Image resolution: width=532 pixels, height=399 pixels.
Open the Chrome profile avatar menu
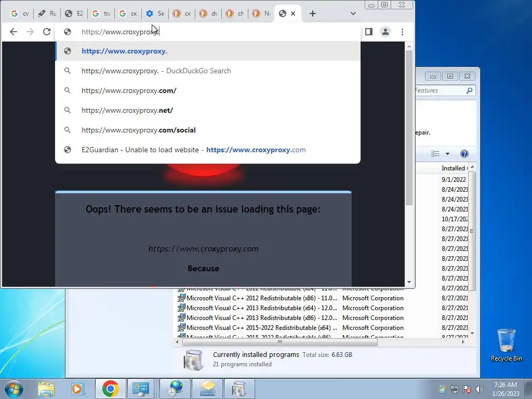[x=385, y=32]
